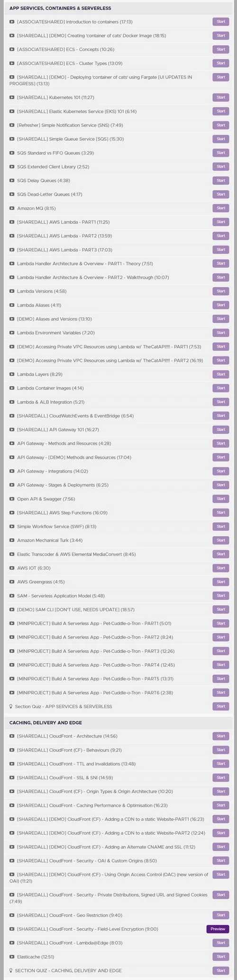Click the lightbulb icon for APP SERVICES quiz

coord(11,706)
